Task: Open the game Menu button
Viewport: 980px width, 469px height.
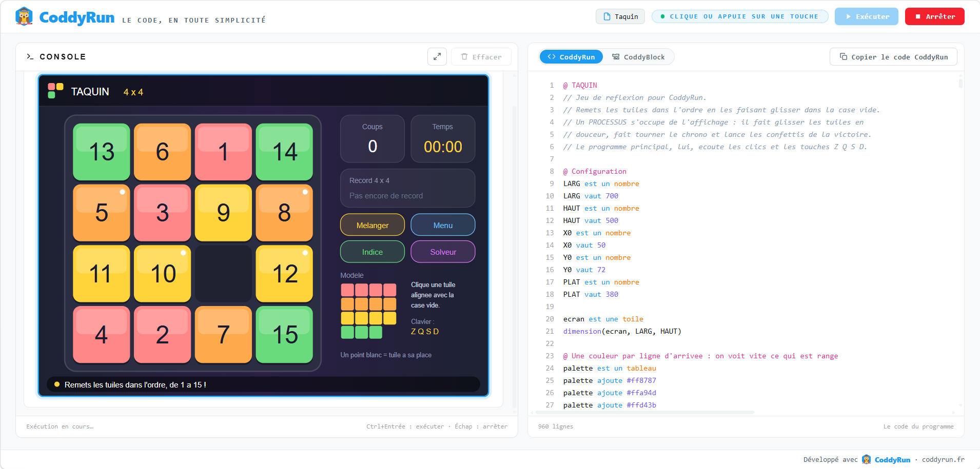Action: coord(443,225)
